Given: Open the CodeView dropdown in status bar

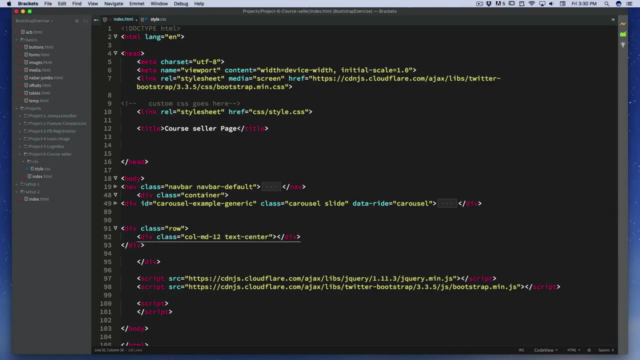Looking at the screenshot, I should tap(546, 350).
